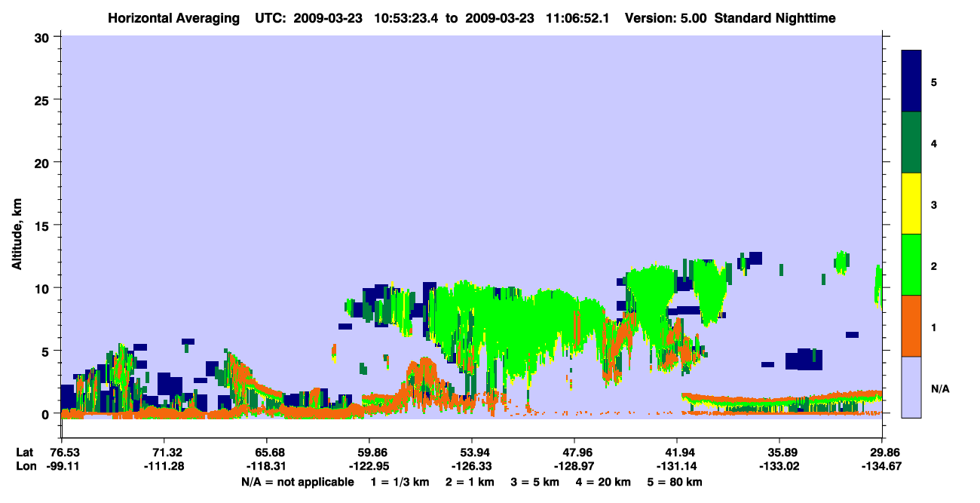Click the dark green color bar segment 4
980x503 pixels.
(911, 143)
